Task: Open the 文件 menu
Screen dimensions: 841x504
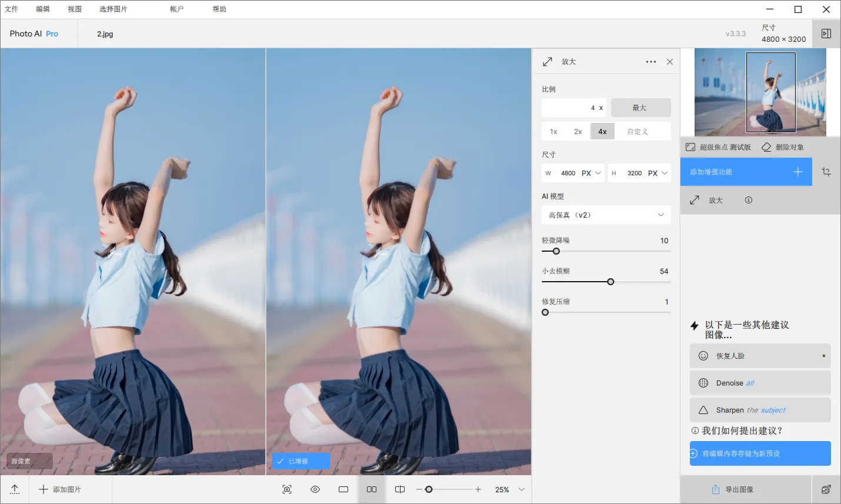Action: (11, 9)
